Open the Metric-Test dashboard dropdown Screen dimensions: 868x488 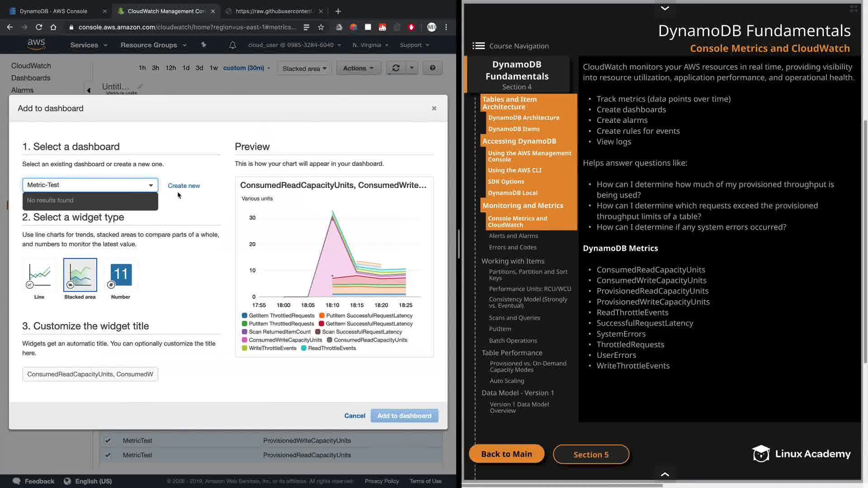pos(90,185)
